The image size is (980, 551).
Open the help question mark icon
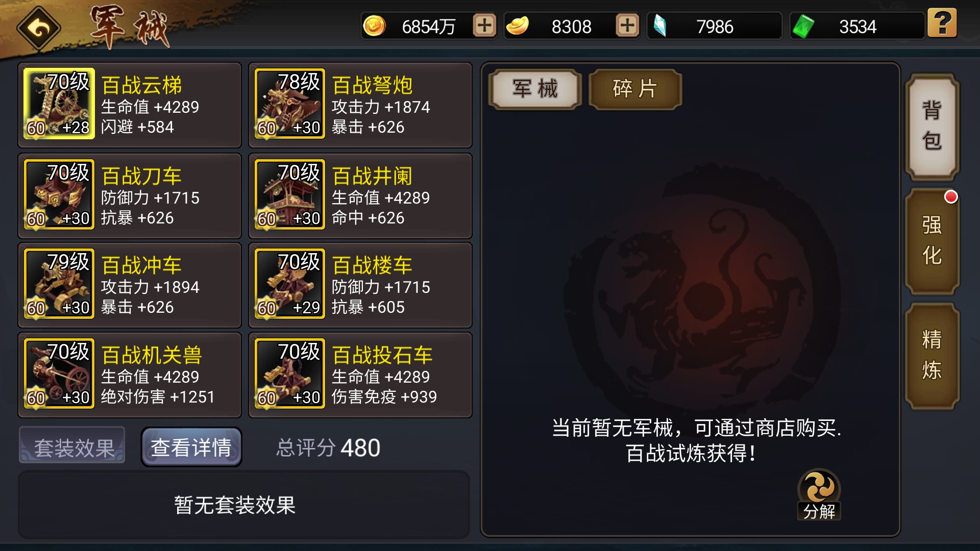(942, 23)
